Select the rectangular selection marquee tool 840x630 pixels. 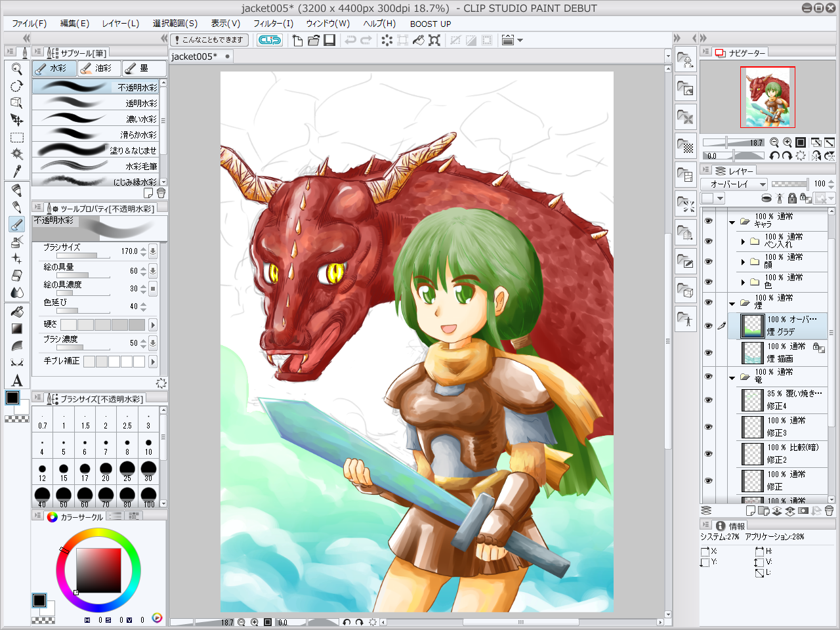(x=17, y=138)
